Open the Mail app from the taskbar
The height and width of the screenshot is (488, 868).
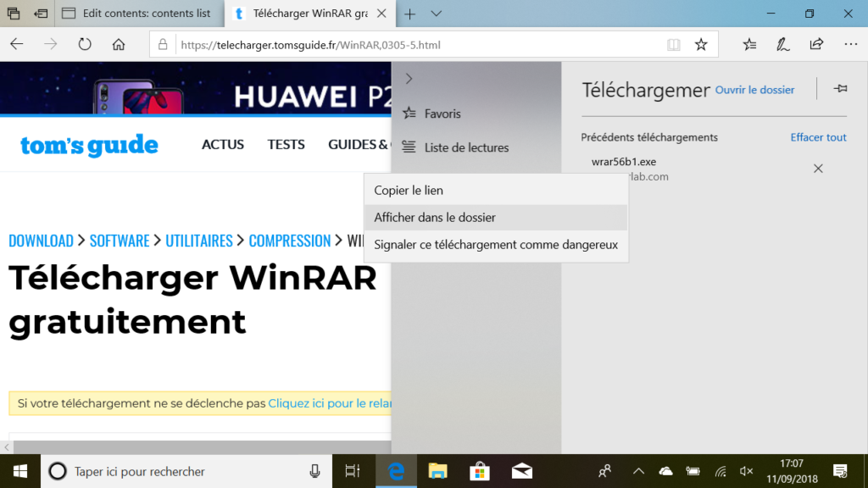pos(521,471)
